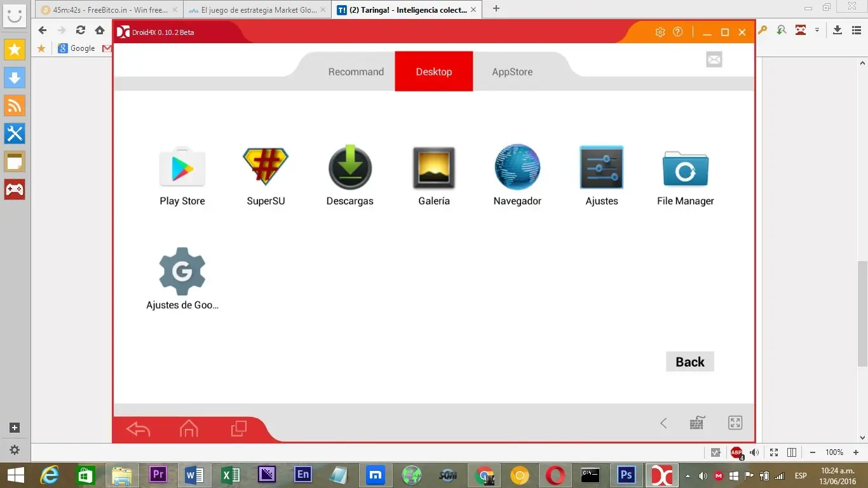
Task: Open browser password key icon
Action: point(763,30)
